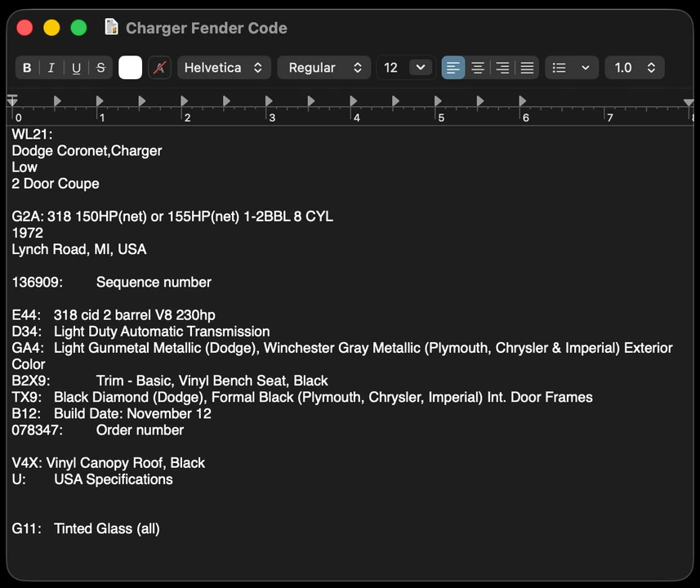
Task: Click the Order number label
Action: coord(140,430)
